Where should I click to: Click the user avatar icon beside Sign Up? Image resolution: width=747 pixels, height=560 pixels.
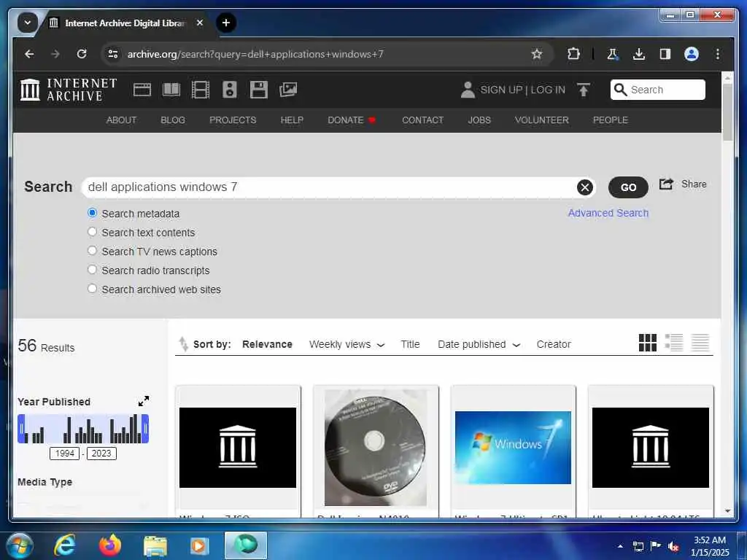pos(468,90)
